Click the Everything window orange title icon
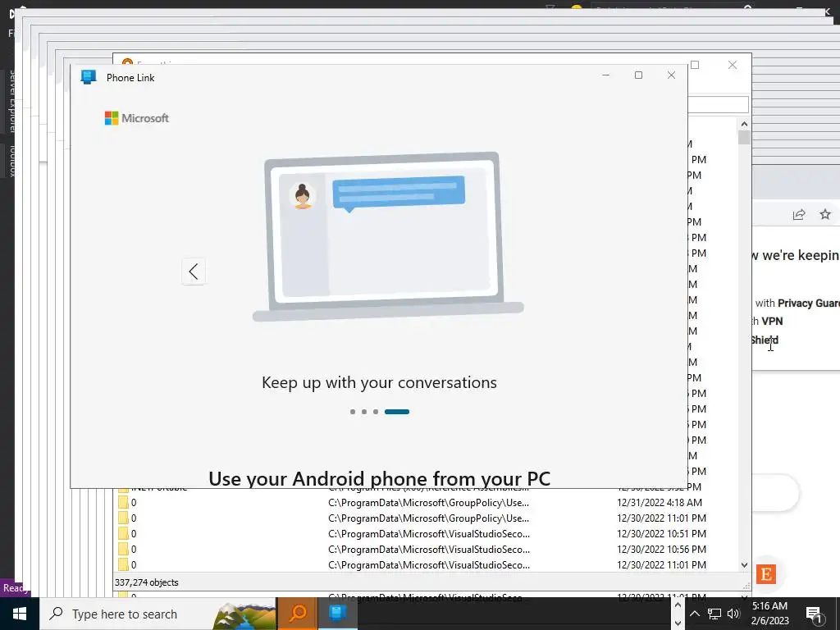This screenshot has width=840, height=630. tap(127, 62)
